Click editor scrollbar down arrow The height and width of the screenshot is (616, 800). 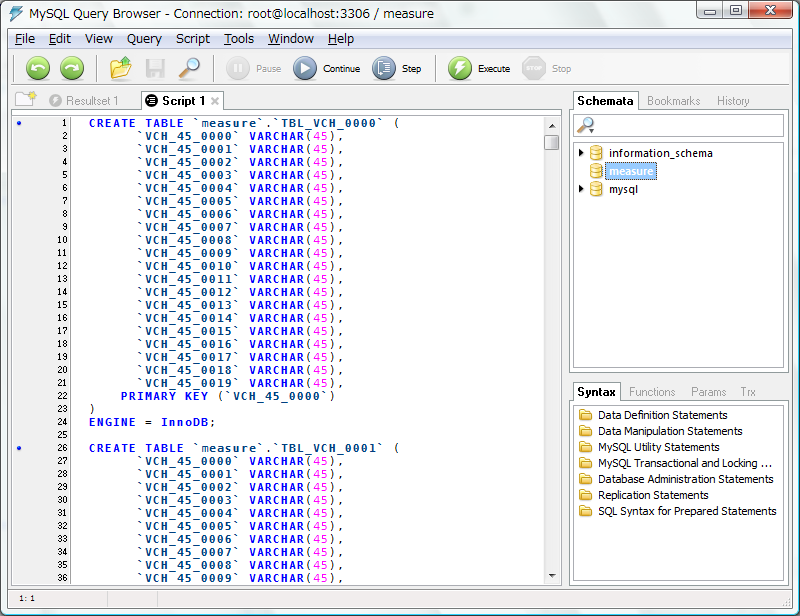[552, 576]
